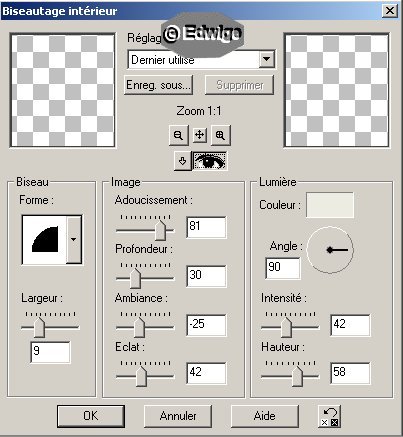
Task: Click the Angle value input field
Action: [x=283, y=268]
